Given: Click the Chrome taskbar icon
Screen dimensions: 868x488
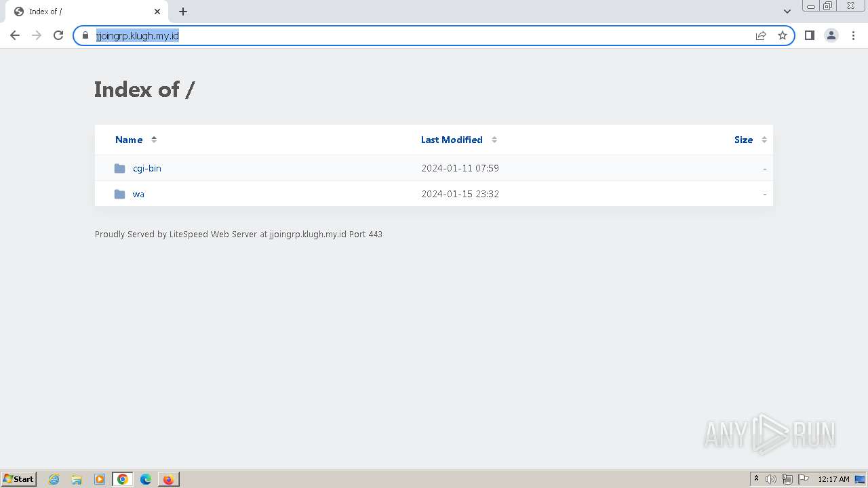Looking at the screenshot, I should [123, 479].
